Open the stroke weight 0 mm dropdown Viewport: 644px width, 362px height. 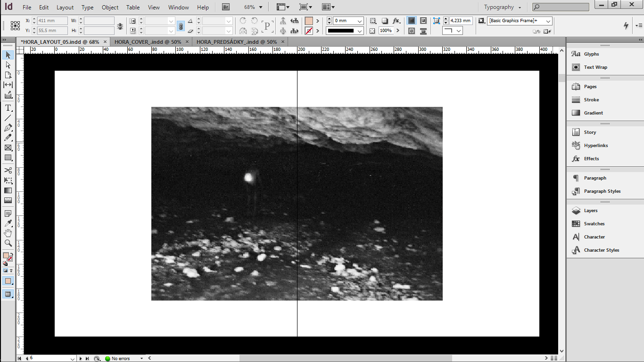[360, 21]
